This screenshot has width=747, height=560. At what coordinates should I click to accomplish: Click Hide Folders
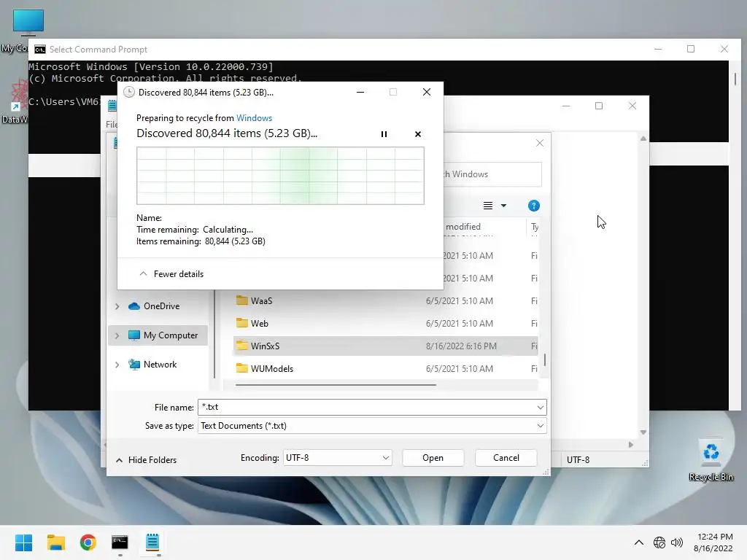coord(146,460)
